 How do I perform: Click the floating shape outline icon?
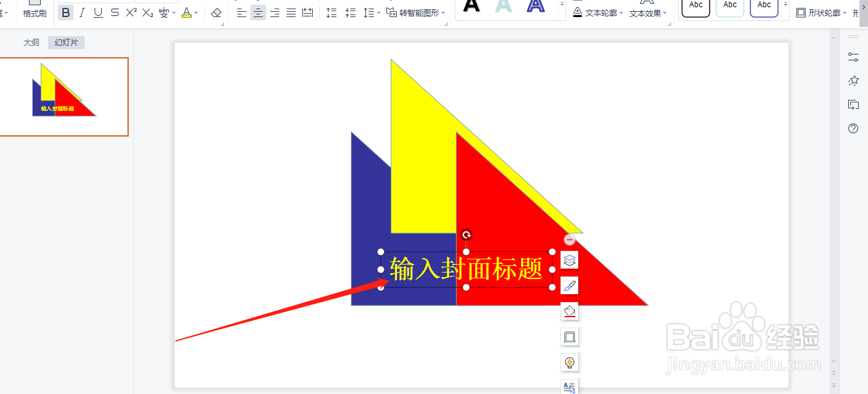click(570, 337)
